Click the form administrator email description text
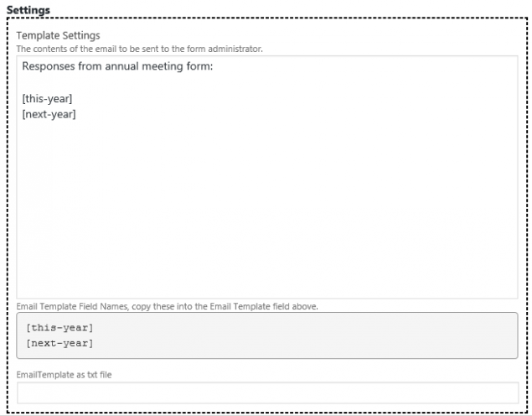The width and height of the screenshot is (532, 416). coord(139,49)
